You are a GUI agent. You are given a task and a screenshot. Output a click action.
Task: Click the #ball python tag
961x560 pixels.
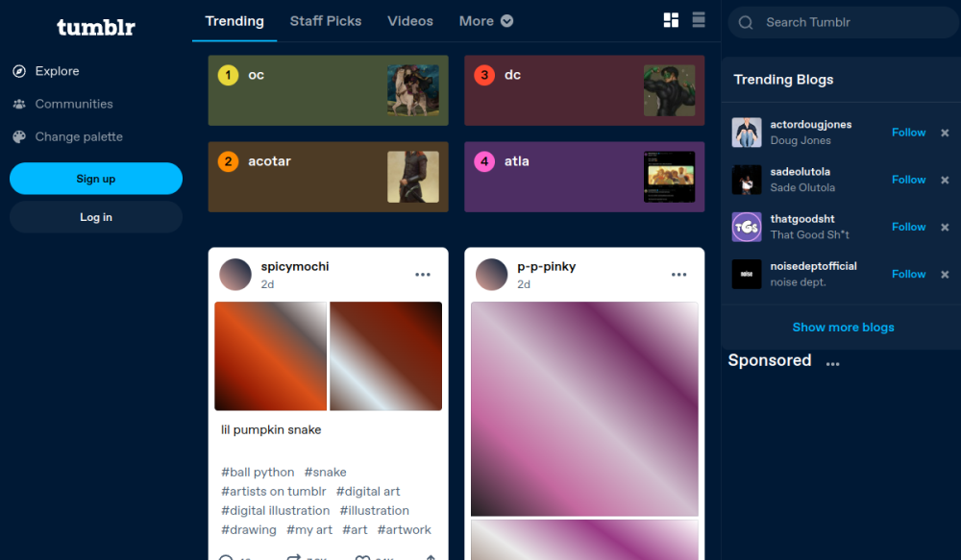tap(258, 473)
